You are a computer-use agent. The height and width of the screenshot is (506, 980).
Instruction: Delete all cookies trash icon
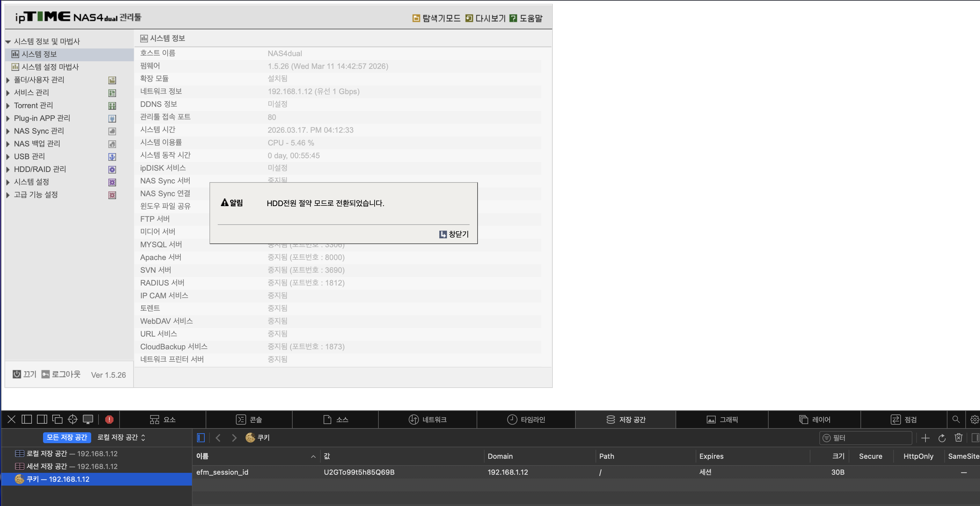click(x=959, y=438)
